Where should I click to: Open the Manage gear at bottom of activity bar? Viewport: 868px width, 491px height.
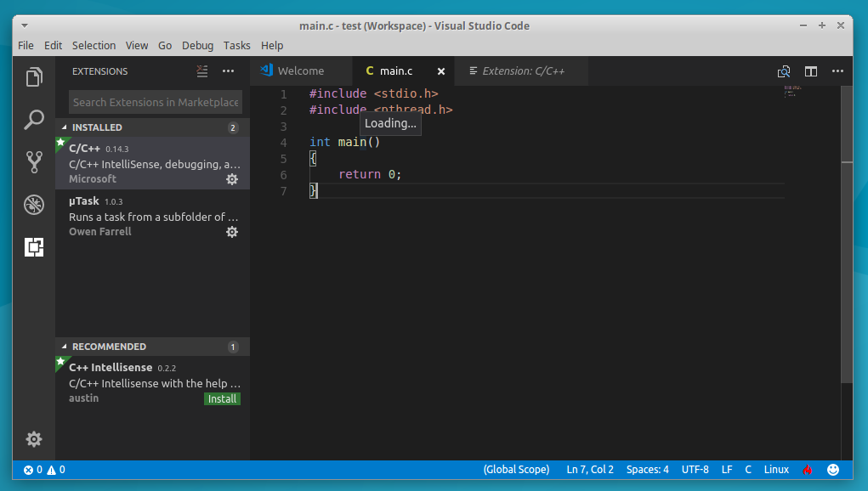34,439
